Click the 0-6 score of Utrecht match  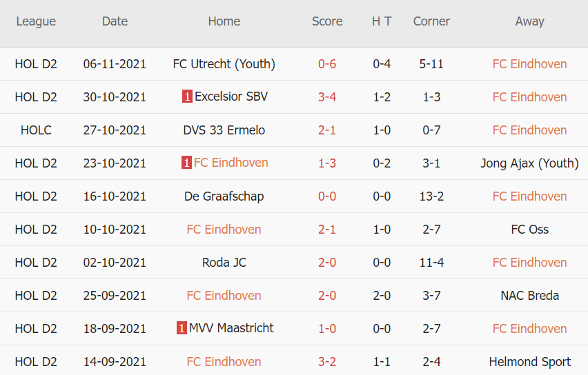327,64
